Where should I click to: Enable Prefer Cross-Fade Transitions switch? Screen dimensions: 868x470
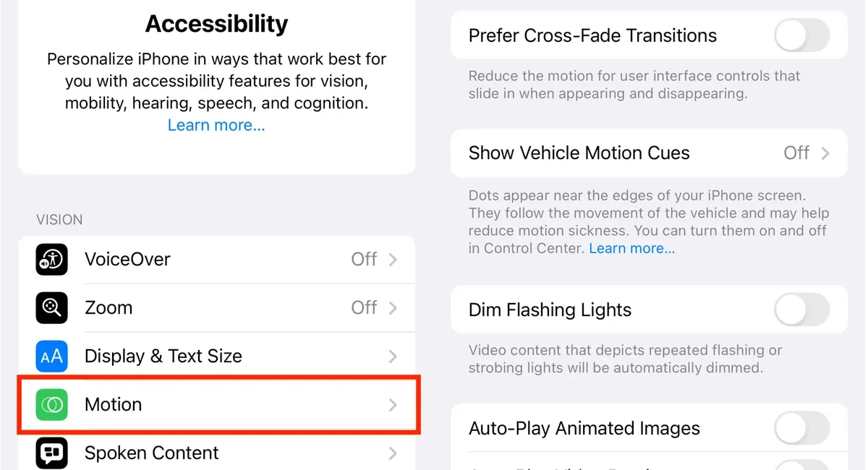801,35
